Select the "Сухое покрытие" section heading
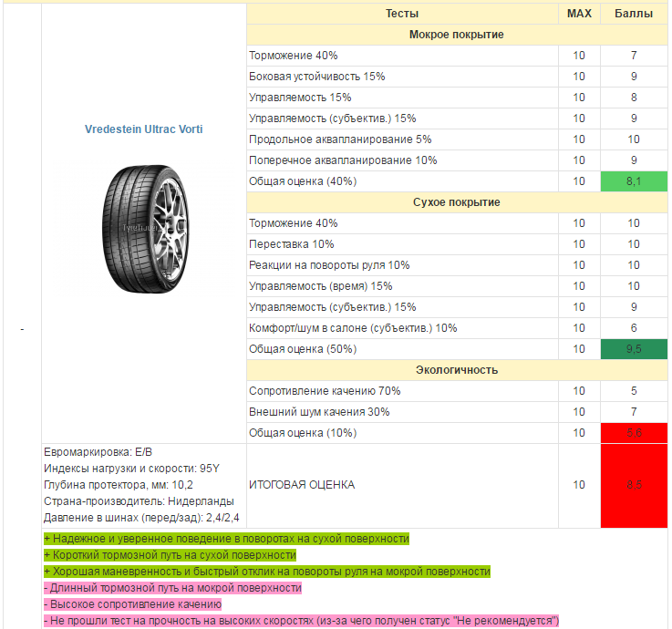The image size is (672, 629). 456,202
